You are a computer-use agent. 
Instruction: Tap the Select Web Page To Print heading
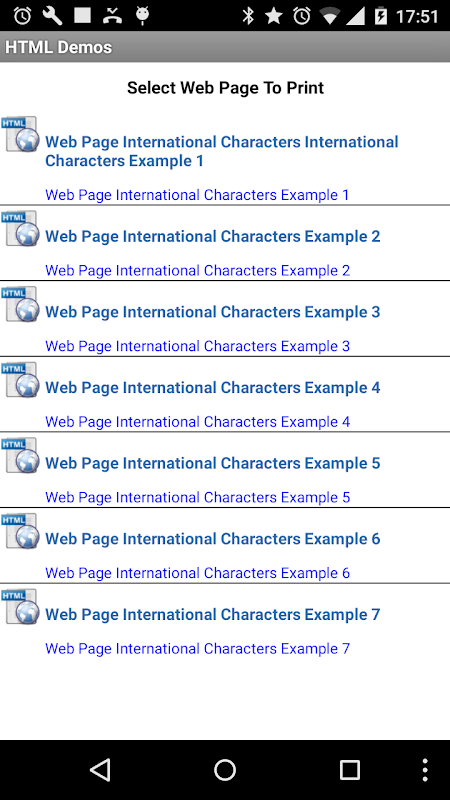point(226,88)
